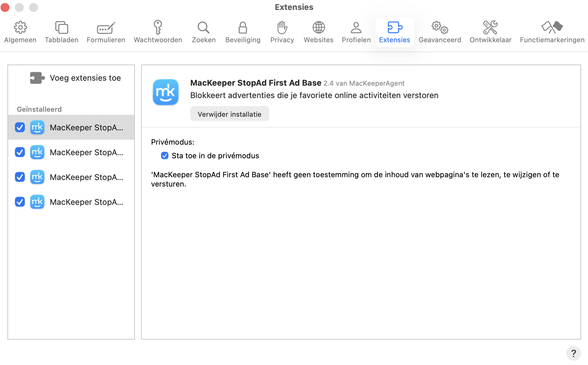Viewport: 588px width, 365px height.
Task: Switch to the Geavanceerd tab
Action: click(439, 32)
